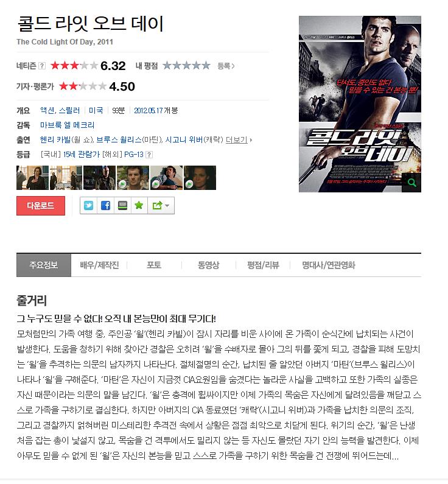The width and height of the screenshot is (448, 484).
Task: Click the keyboard-style share icon
Action: tap(122, 206)
